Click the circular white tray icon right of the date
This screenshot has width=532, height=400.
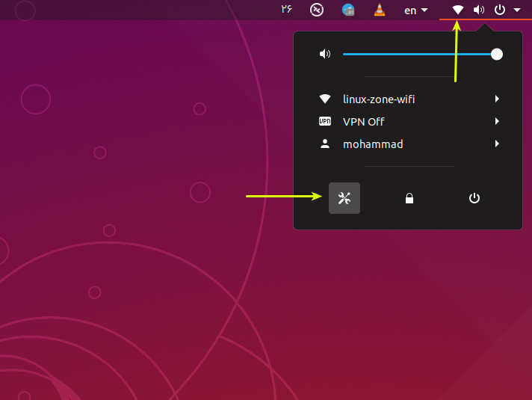point(317,10)
